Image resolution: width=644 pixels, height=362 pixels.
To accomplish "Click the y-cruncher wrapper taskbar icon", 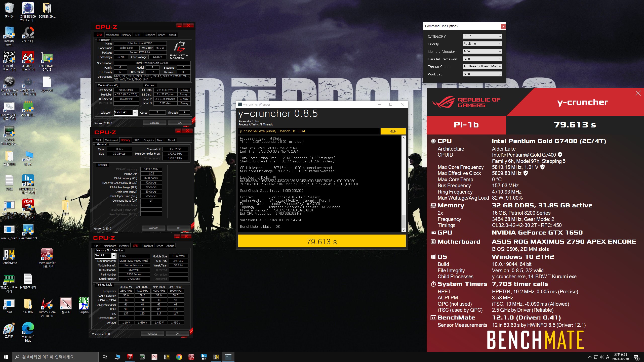I will point(228,357).
